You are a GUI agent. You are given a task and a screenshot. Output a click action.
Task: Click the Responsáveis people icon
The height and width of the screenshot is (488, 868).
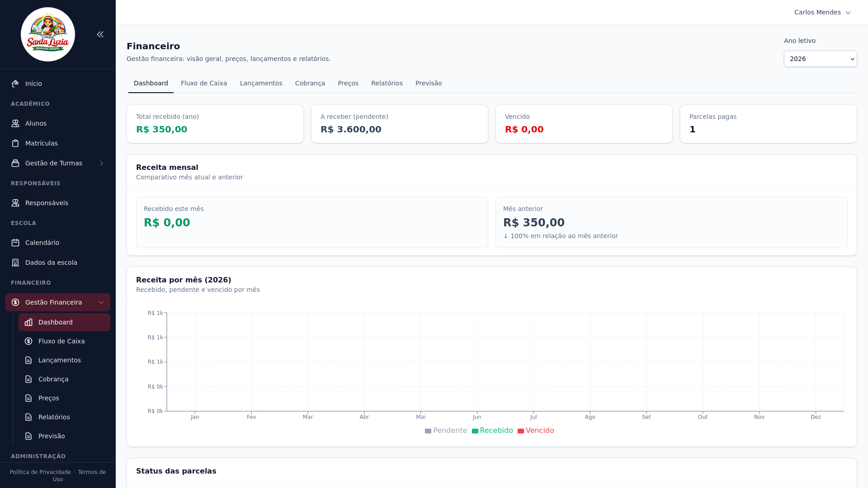click(15, 203)
